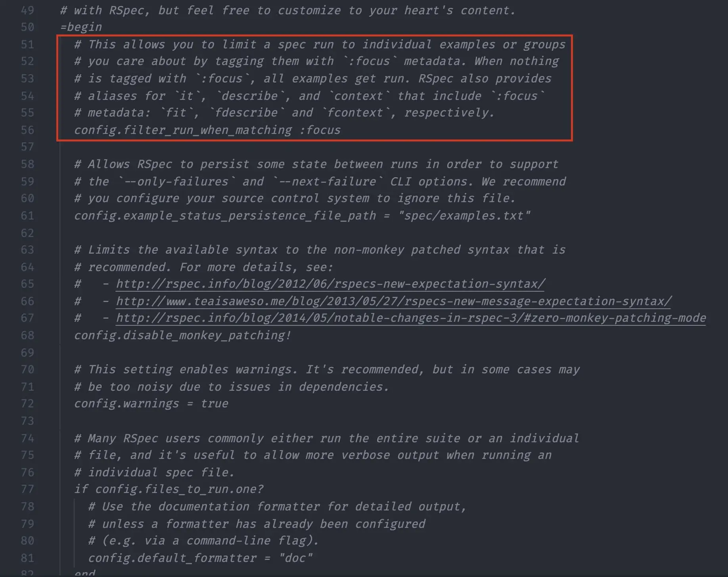Select line number 50 in the gutter
Viewport: 728px width, 577px height.
[27, 27]
